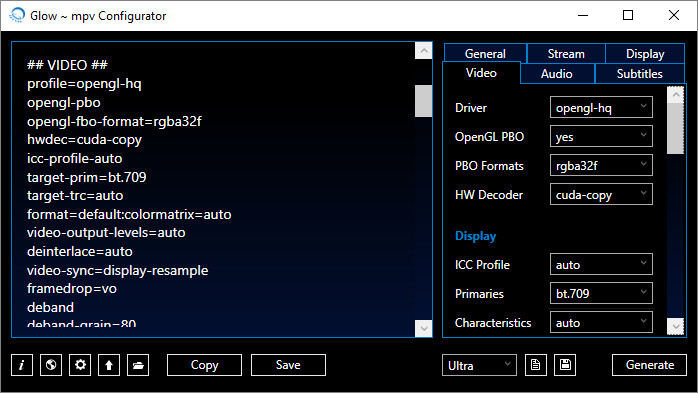Expand the Characteristics dropdown
698x393 pixels.
click(x=601, y=322)
